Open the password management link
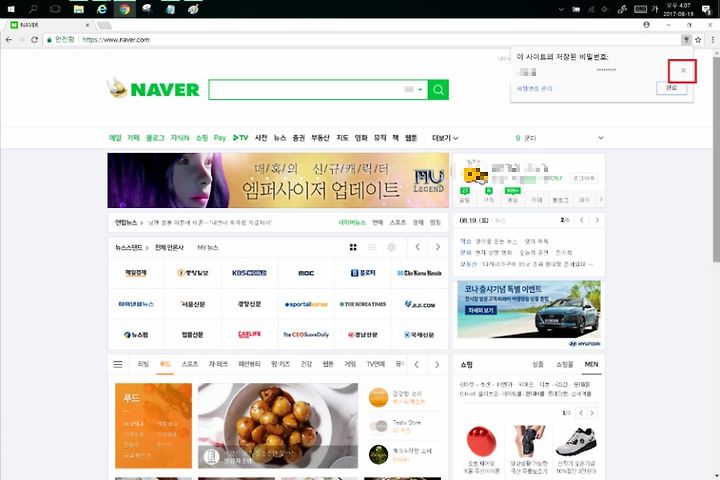Screen dimensions: 720x480 click(534, 88)
